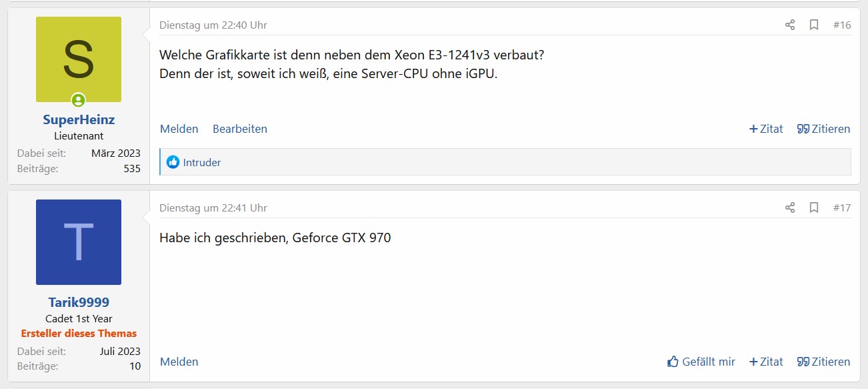868x389 pixels.
Task: Share post #16 via share icon
Action: click(x=790, y=25)
